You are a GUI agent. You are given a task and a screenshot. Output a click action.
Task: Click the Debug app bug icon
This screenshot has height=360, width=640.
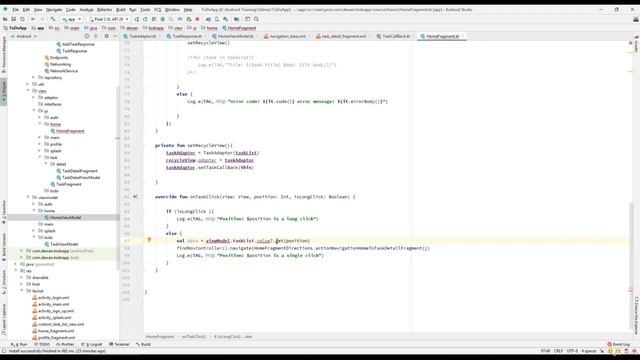tap(162, 19)
